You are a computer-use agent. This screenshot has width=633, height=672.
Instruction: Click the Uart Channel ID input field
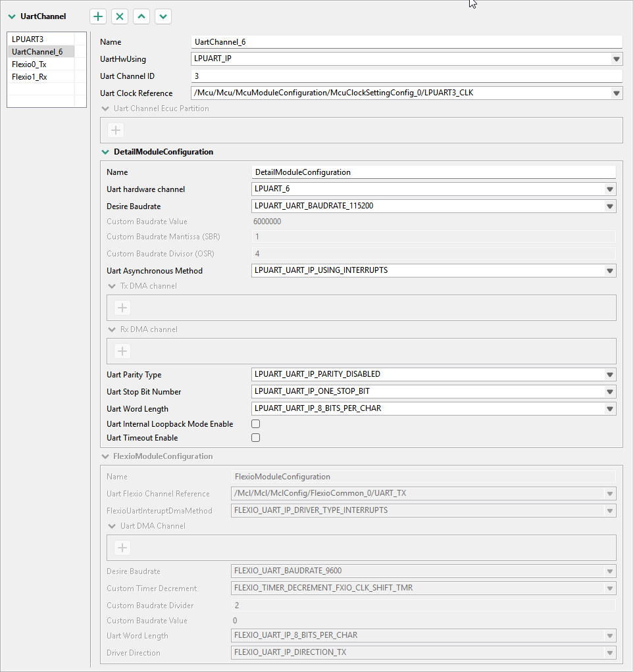point(406,76)
